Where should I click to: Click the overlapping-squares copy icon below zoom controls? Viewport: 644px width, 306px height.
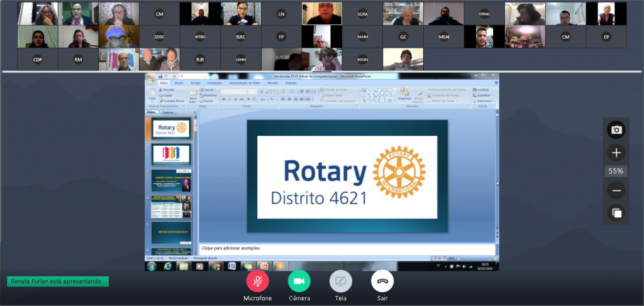click(616, 213)
